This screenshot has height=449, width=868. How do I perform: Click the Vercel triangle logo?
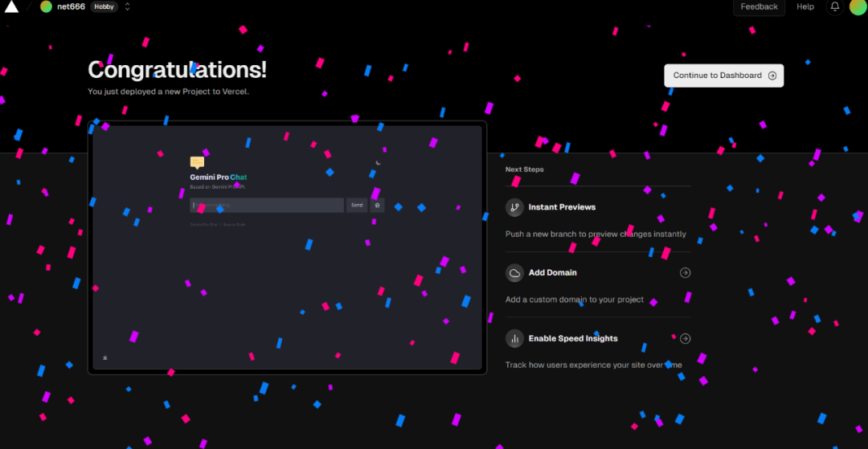11,6
